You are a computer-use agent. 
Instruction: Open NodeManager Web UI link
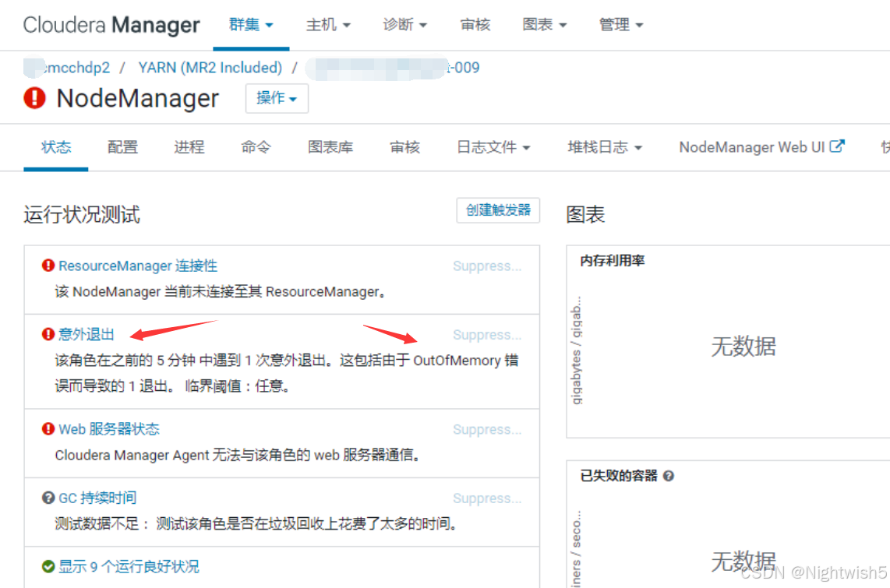[x=761, y=147]
